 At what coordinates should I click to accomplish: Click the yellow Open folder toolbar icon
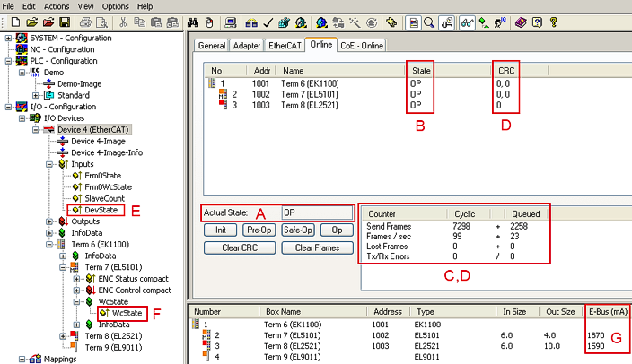click(31, 22)
